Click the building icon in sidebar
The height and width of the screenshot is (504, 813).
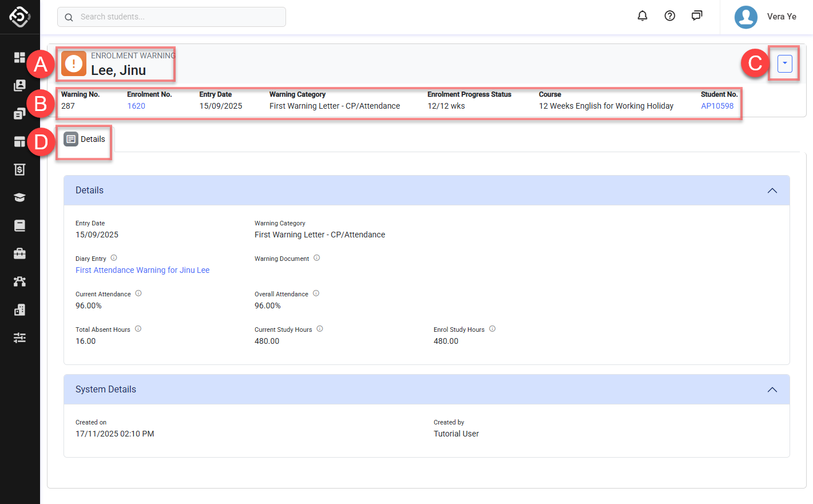click(19, 309)
